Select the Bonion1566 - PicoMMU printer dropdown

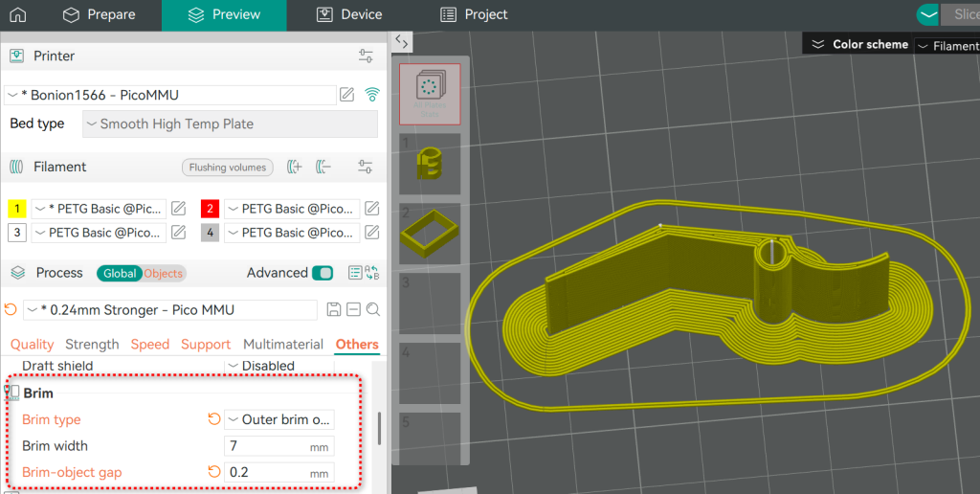(170, 95)
